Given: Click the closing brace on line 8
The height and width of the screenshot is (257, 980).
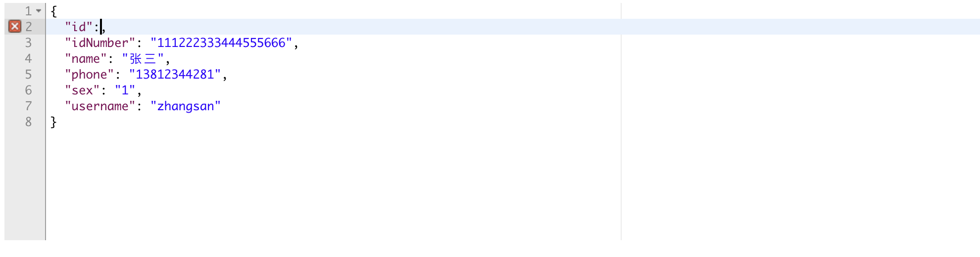Looking at the screenshot, I should coord(53,122).
